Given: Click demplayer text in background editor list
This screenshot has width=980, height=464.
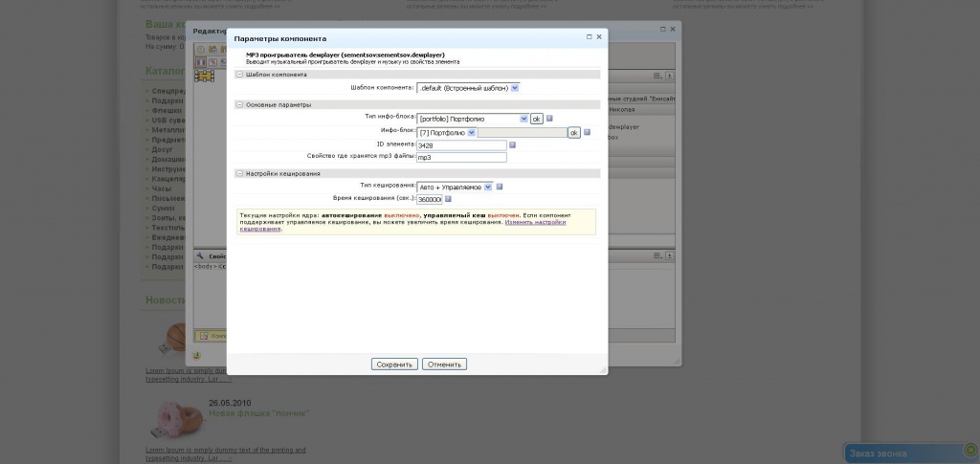Looking at the screenshot, I should point(624,127).
